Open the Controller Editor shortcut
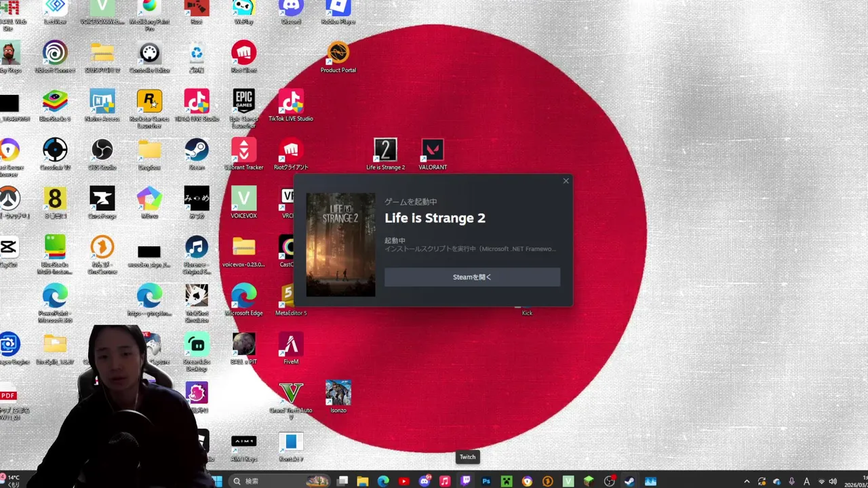 point(149,58)
